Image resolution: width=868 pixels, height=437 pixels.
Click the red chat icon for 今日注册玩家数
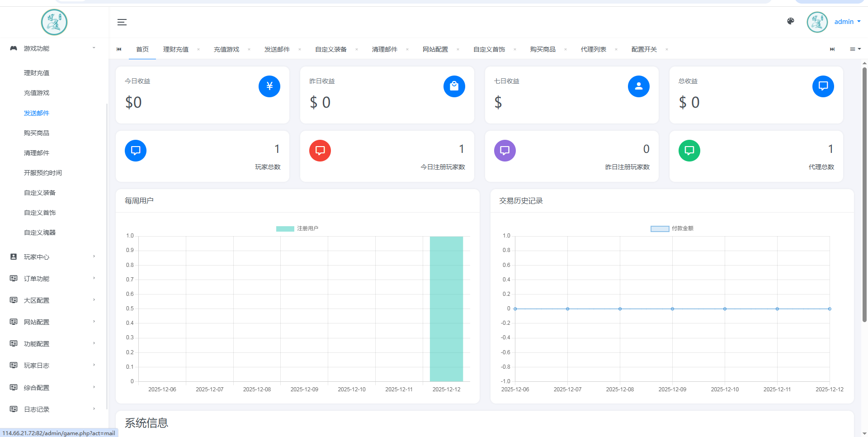click(320, 151)
